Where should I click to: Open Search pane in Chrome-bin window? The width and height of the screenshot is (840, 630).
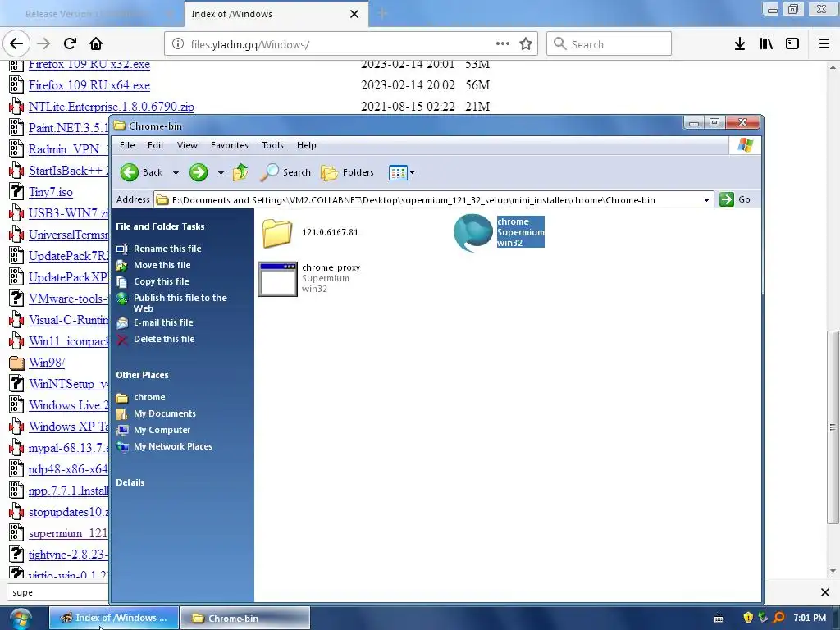(285, 172)
